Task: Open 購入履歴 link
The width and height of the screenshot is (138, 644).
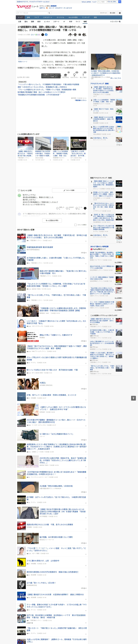Action: (112, 13)
